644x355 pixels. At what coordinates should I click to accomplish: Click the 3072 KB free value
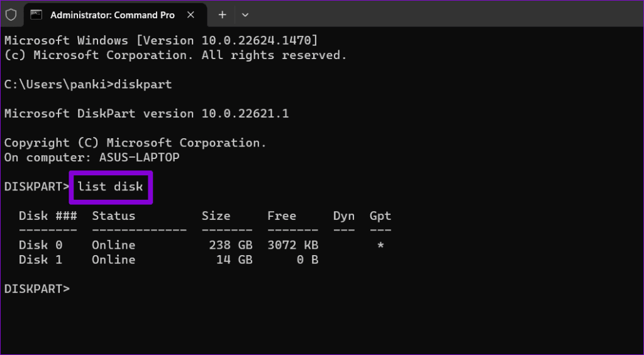[292, 245]
